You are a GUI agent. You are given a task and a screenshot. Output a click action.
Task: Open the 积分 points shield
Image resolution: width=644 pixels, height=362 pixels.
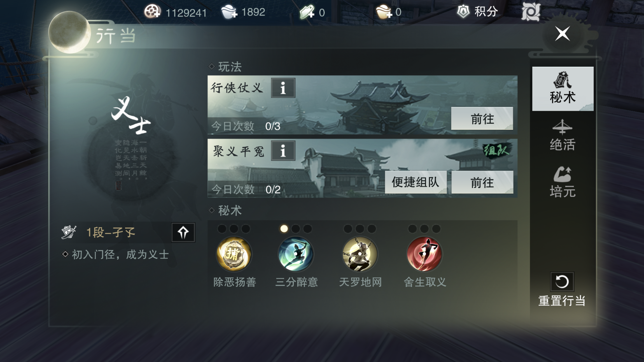[x=463, y=12]
